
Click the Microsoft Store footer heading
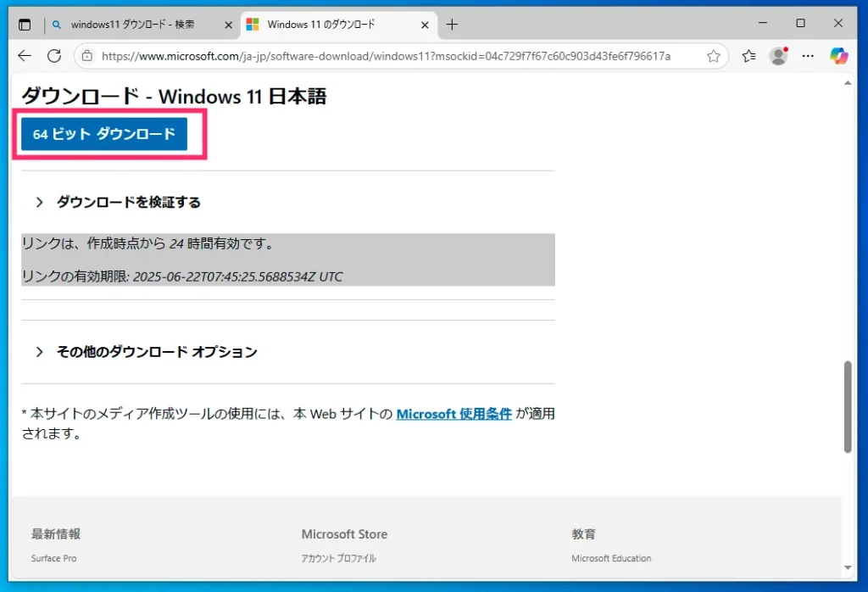344,533
